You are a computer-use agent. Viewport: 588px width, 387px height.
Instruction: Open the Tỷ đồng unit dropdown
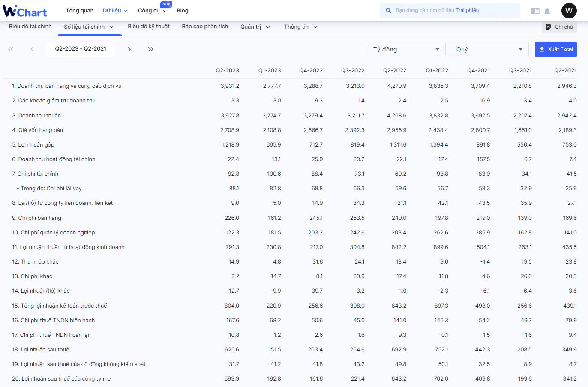click(x=407, y=49)
